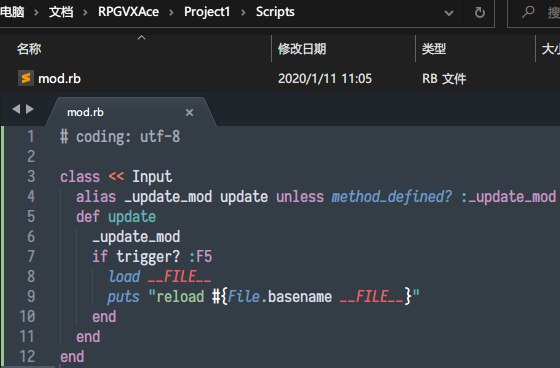Go to the Project1 breadcrumb folder
Image resolution: width=560 pixels, height=368 pixels.
tap(207, 12)
